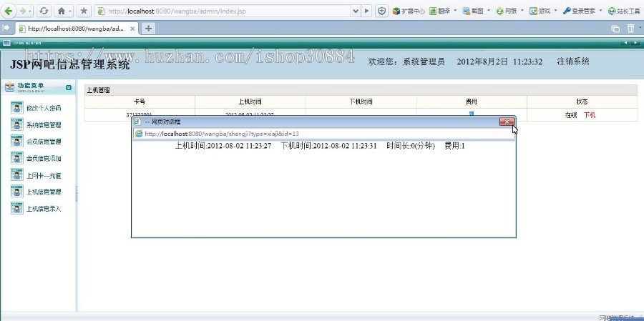Open the browser home page icon
This screenshot has height=321, width=644.
click(x=62, y=11)
